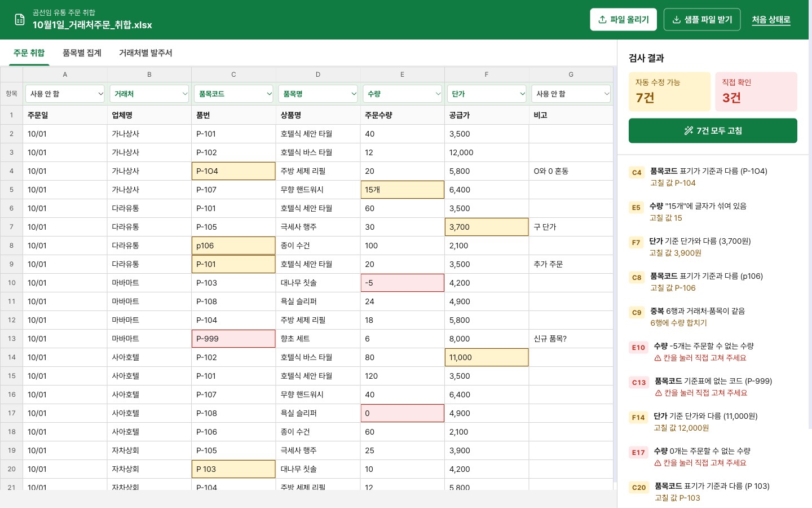Click the 직접 확인 3건 card
Screen dimensions: 812x508
tap(756, 91)
